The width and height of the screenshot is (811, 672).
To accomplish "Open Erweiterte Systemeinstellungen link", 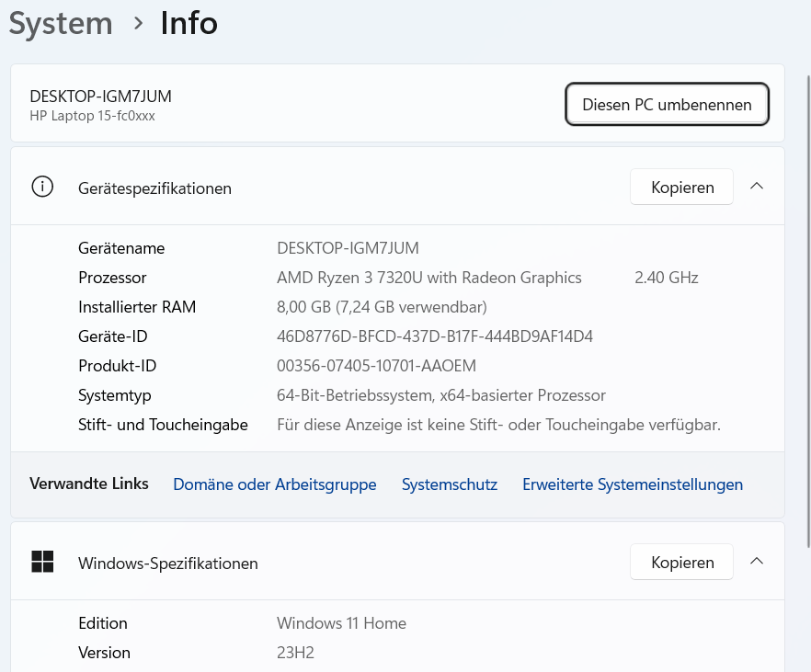I will pos(633,484).
